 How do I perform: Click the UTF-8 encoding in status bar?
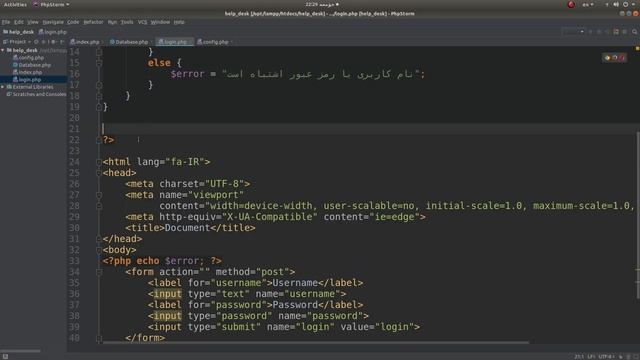(606, 356)
